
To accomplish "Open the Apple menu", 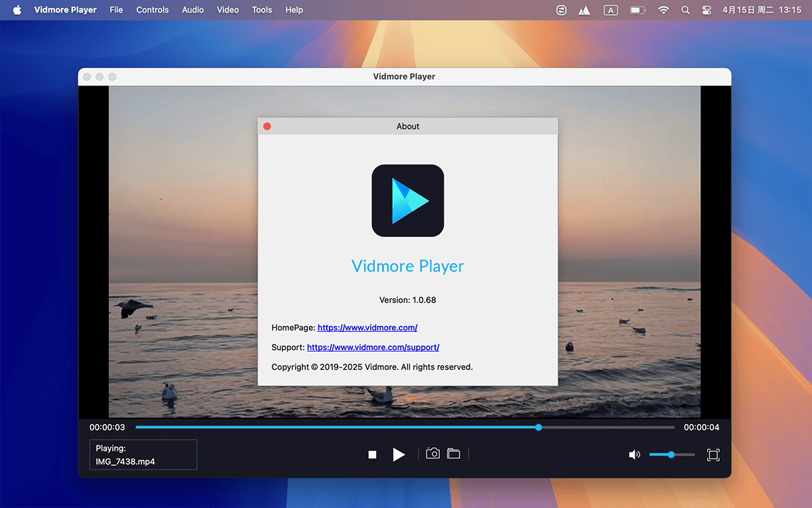I will coord(17,10).
